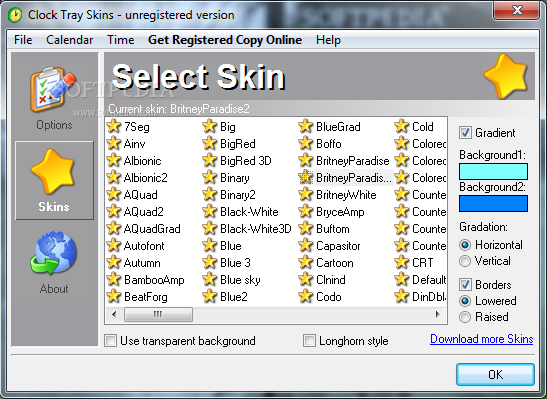Click the star icon beside Blue sky
Screen dimensions: 547x399
point(210,279)
